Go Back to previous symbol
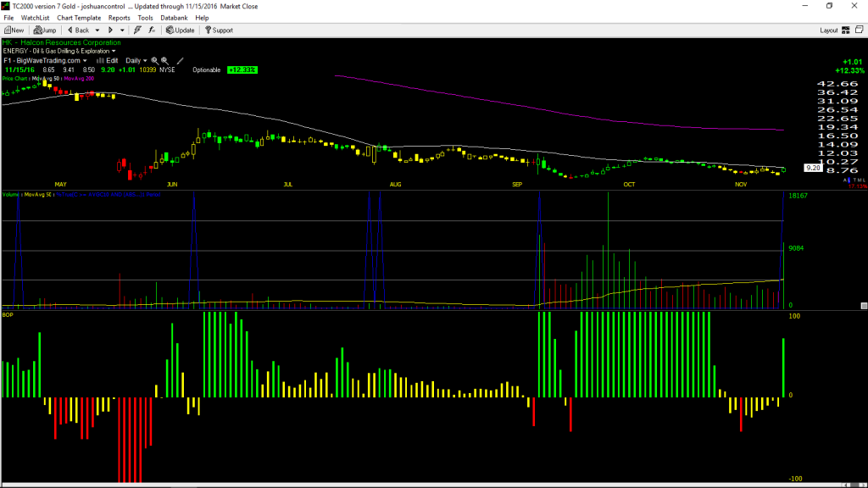 click(x=79, y=30)
